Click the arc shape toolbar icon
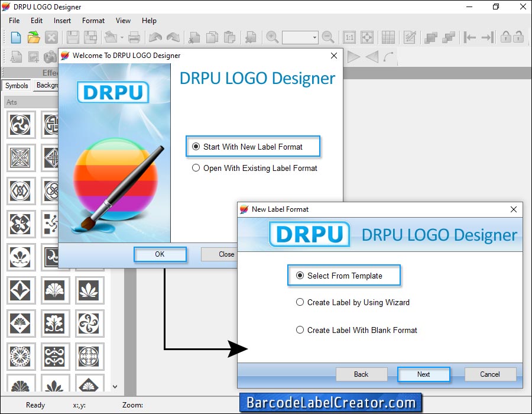The width and height of the screenshot is (532, 414). [x=389, y=57]
